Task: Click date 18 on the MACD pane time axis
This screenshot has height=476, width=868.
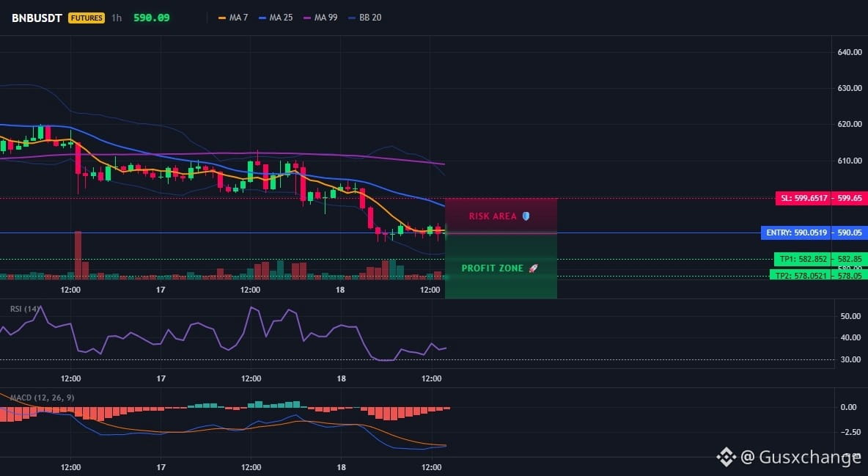Action: tap(341, 467)
